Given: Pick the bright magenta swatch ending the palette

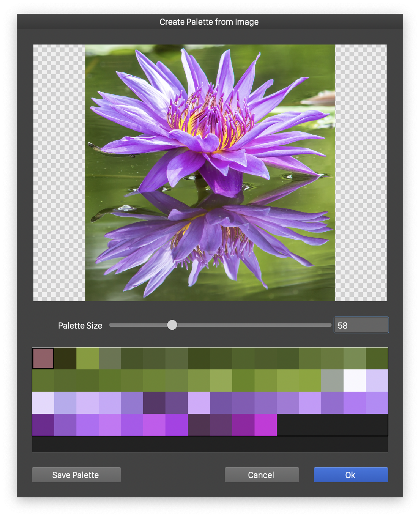Looking at the screenshot, I should click(266, 425).
